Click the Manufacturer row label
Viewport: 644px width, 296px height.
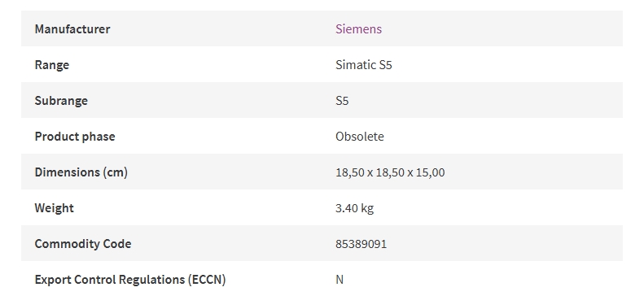pos(72,28)
